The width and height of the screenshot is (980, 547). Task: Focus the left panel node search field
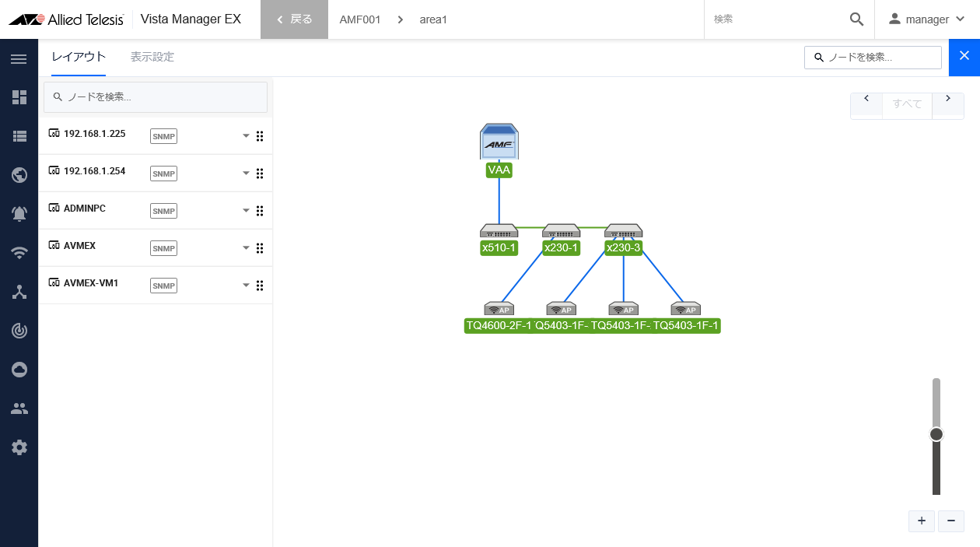point(156,97)
